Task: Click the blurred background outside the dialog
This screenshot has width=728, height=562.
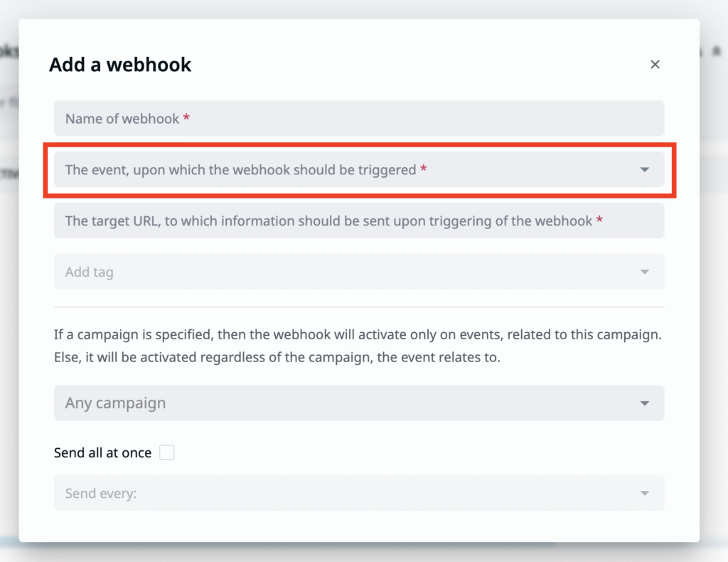Action: [x=714, y=285]
